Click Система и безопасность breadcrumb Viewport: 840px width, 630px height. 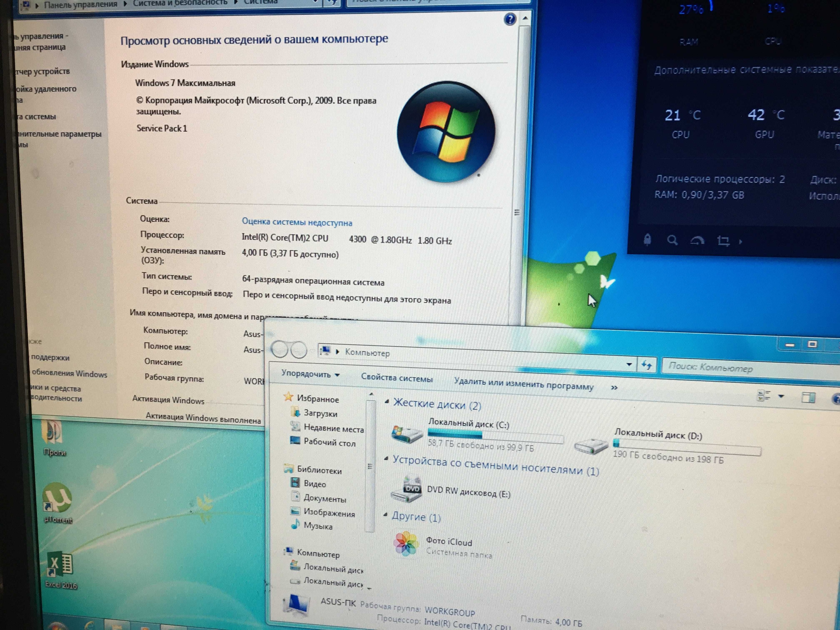pos(180,3)
